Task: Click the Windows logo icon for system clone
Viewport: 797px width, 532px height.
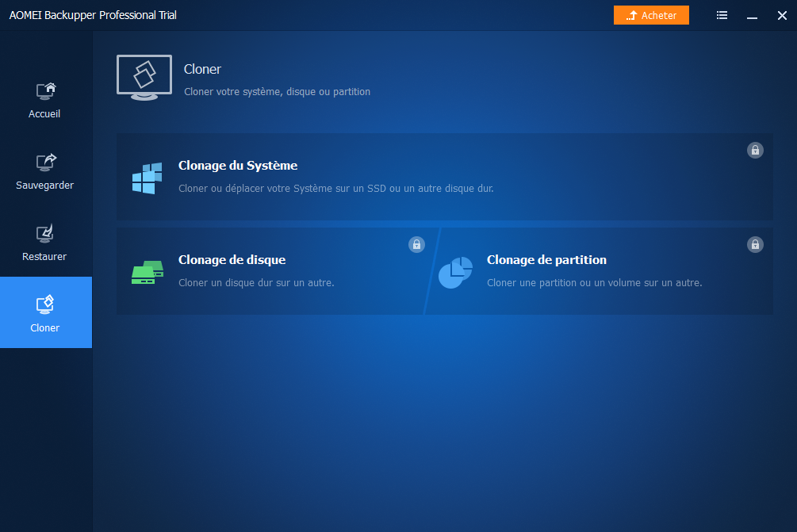Action: pos(148,178)
